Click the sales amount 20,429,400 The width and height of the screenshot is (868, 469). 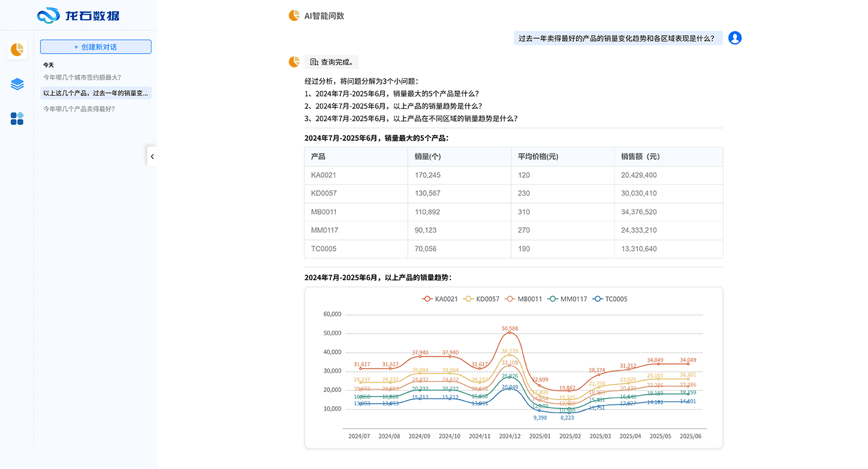pyautogui.click(x=639, y=175)
